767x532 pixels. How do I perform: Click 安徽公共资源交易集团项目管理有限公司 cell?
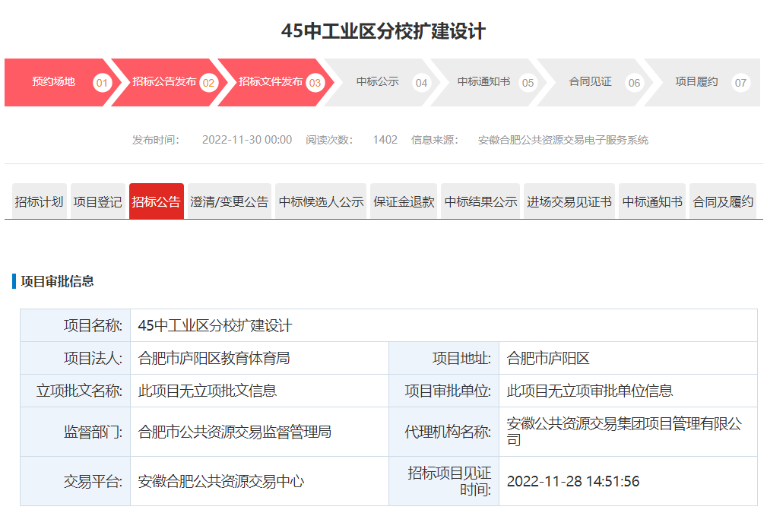tap(628, 432)
